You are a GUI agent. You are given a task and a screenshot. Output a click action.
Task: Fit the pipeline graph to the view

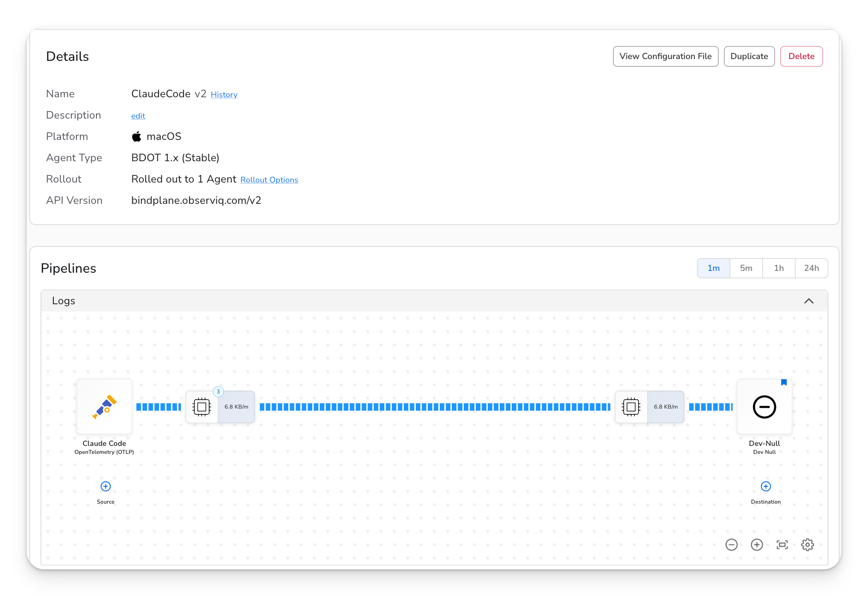[x=782, y=544]
